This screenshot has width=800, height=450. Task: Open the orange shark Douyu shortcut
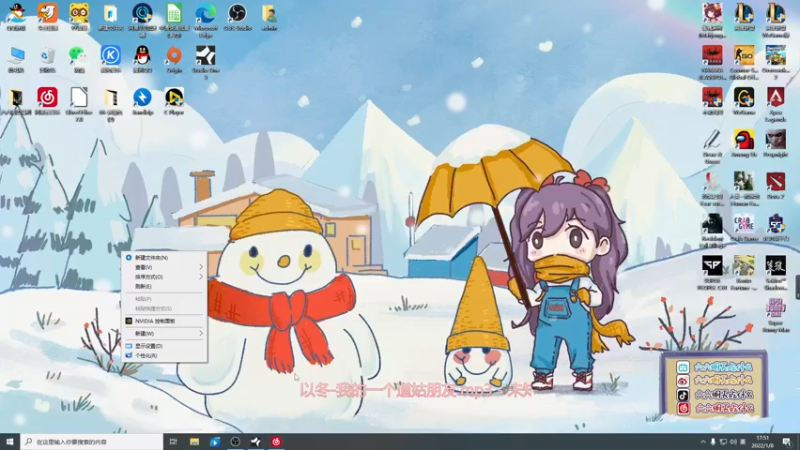(47, 17)
